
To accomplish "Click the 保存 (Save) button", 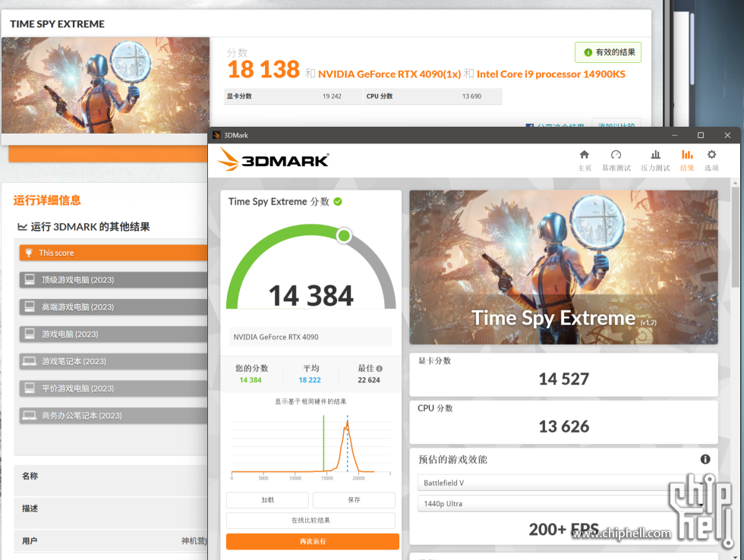I will tap(354, 500).
